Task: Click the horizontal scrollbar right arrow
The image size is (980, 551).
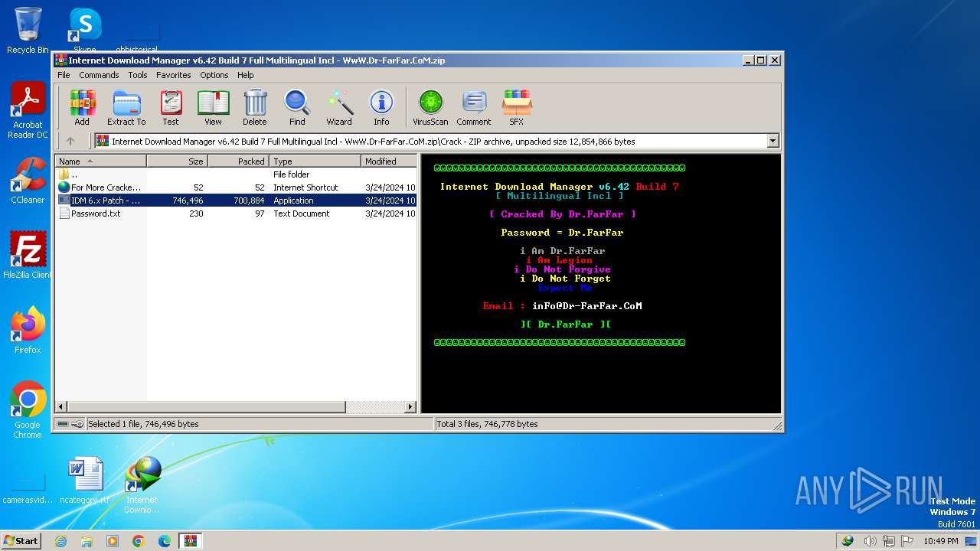Action: [x=410, y=407]
